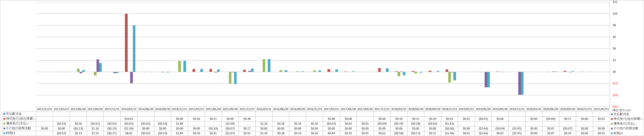Viewport: 644px width, 136px height.
Task: Click the ($3.95) cell in the 財務CF row
Action: pos(517,133)
